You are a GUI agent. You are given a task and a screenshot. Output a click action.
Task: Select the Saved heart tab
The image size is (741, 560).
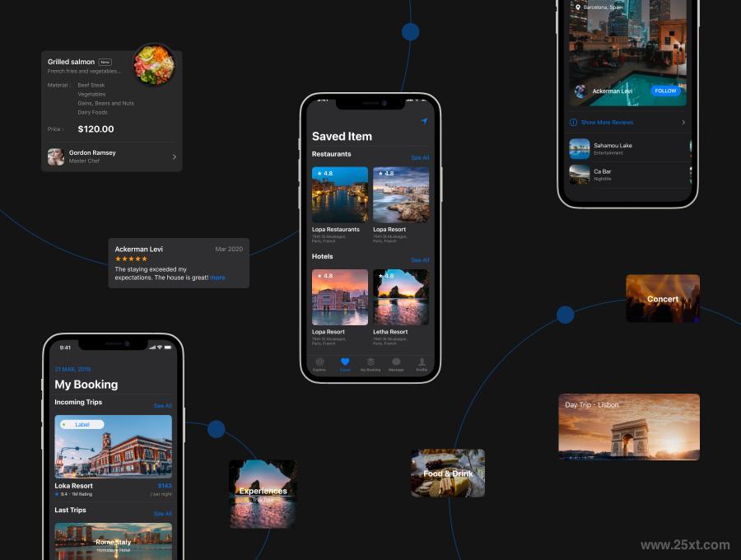(345, 364)
